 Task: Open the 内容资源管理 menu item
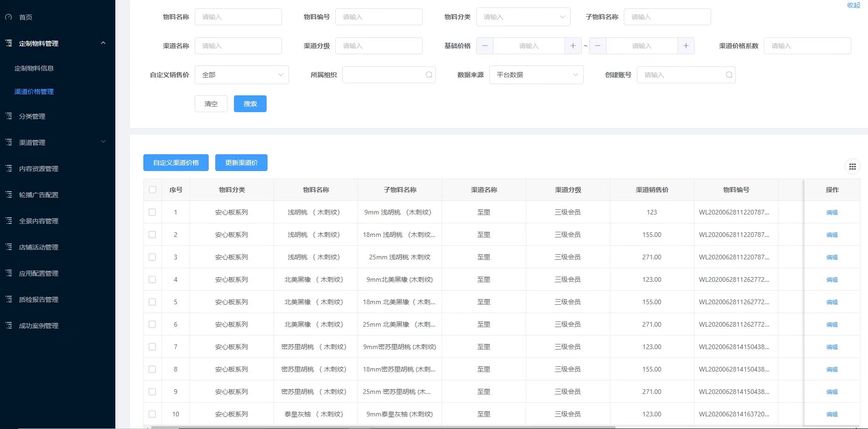(x=39, y=169)
